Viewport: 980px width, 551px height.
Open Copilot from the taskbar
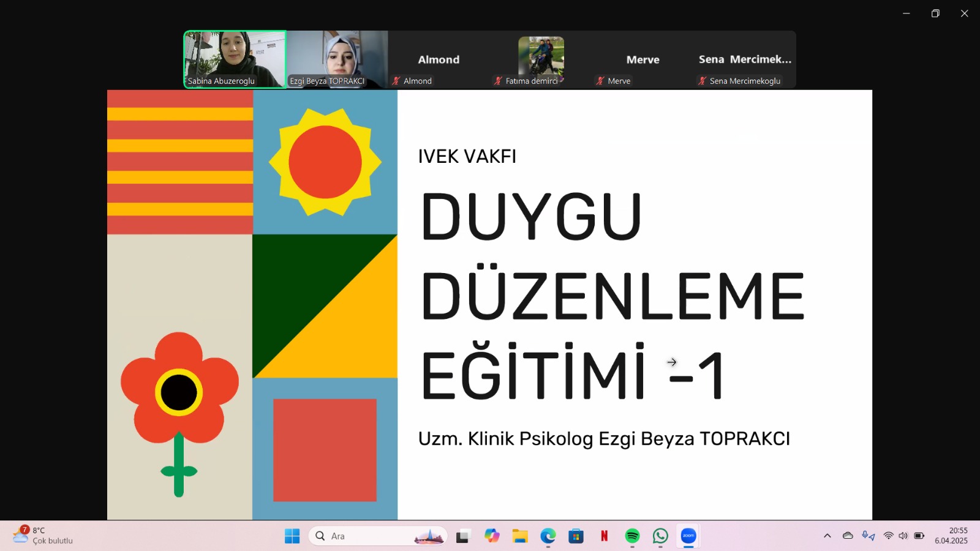pos(491,536)
